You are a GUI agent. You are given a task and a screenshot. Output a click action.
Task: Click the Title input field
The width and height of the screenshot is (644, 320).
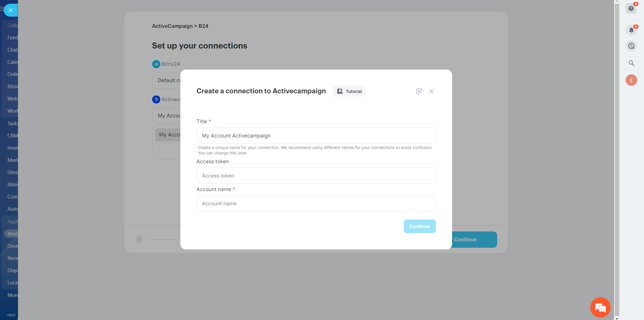316,135
